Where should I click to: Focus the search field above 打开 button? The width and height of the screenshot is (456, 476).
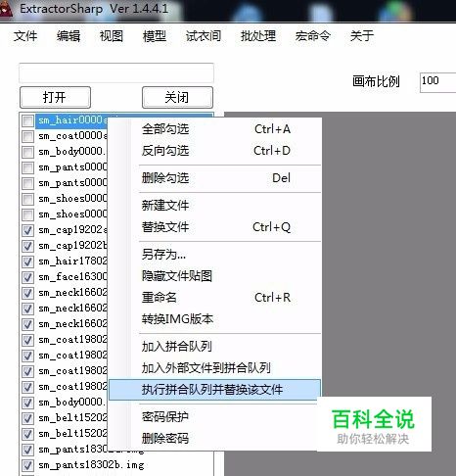pos(116,72)
